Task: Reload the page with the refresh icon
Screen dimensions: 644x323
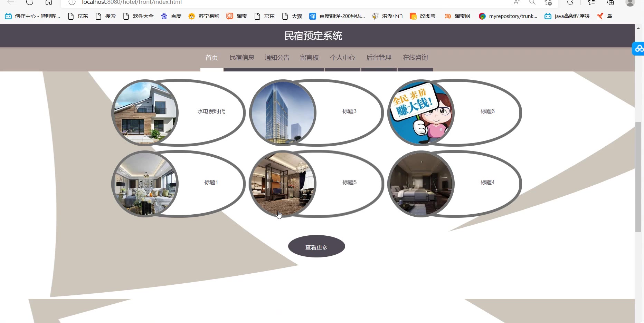Action: [x=30, y=2]
